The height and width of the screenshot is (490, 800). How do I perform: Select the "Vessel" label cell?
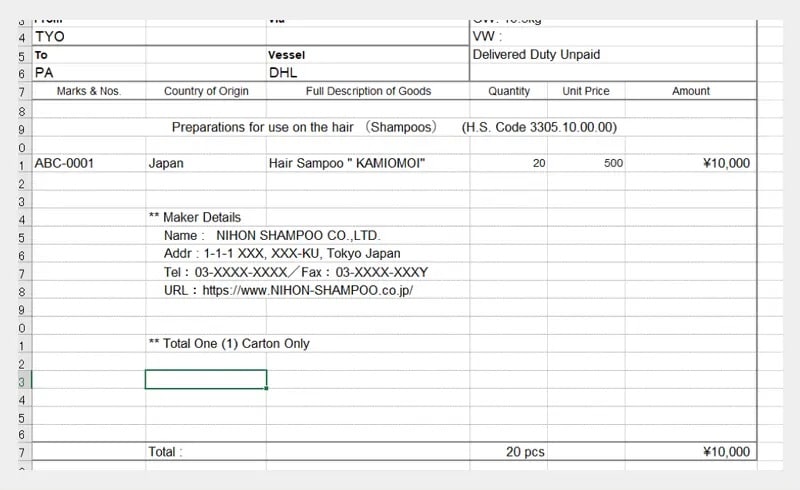(x=286, y=55)
